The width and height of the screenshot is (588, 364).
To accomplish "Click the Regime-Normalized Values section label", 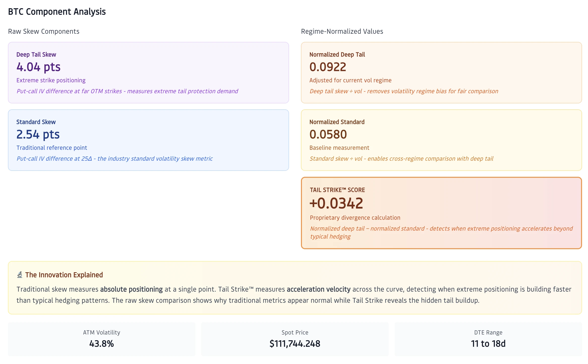I will coord(342,31).
